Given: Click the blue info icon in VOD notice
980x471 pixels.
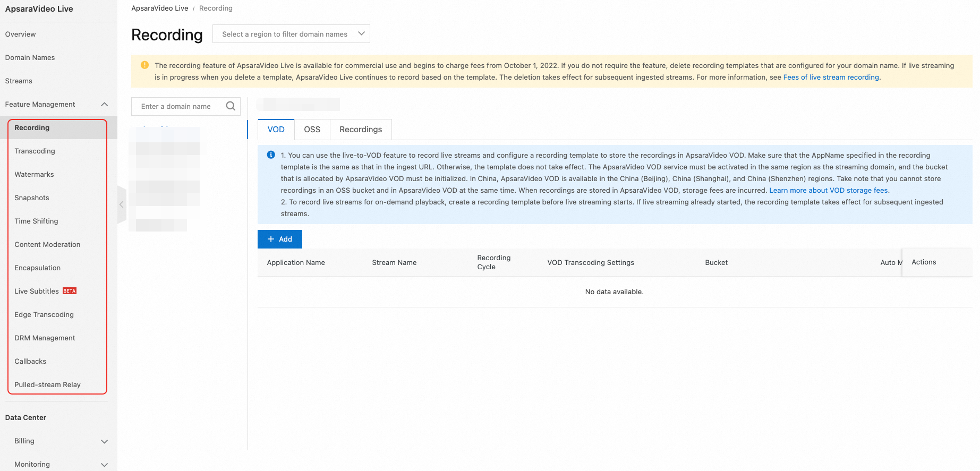Looking at the screenshot, I should point(271,155).
